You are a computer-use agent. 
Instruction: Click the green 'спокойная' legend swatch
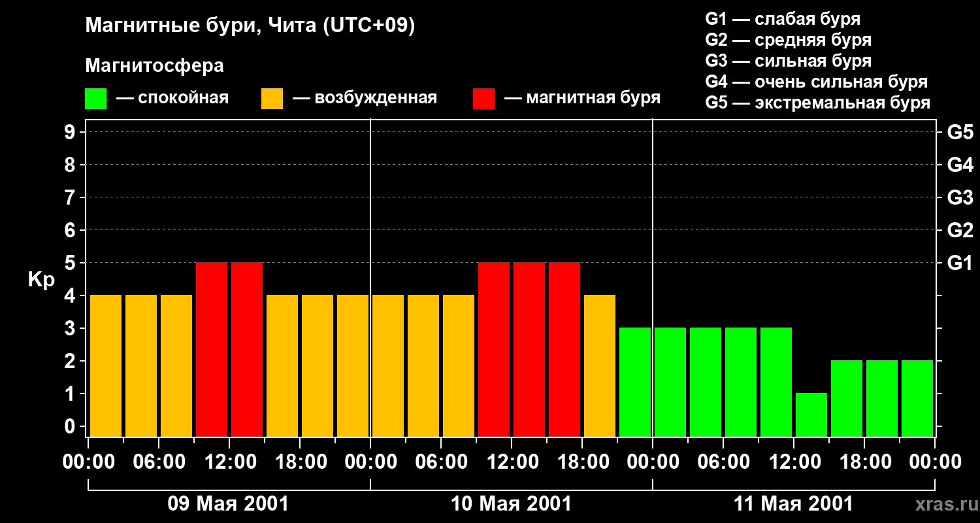click(x=96, y=99)
